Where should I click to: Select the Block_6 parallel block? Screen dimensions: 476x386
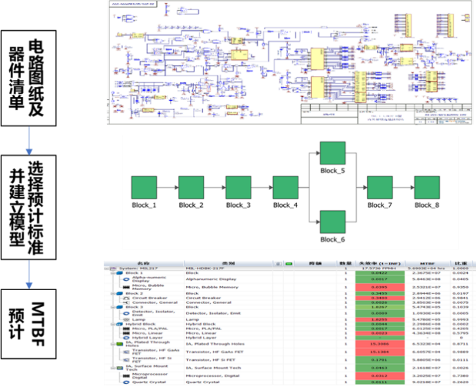click(333, 222)
